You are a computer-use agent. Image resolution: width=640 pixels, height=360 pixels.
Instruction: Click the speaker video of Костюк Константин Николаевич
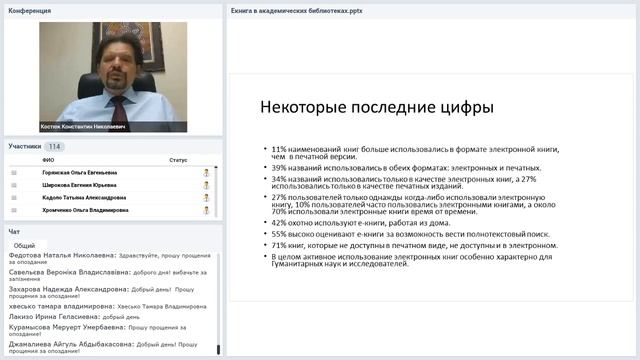coord(113,77)
